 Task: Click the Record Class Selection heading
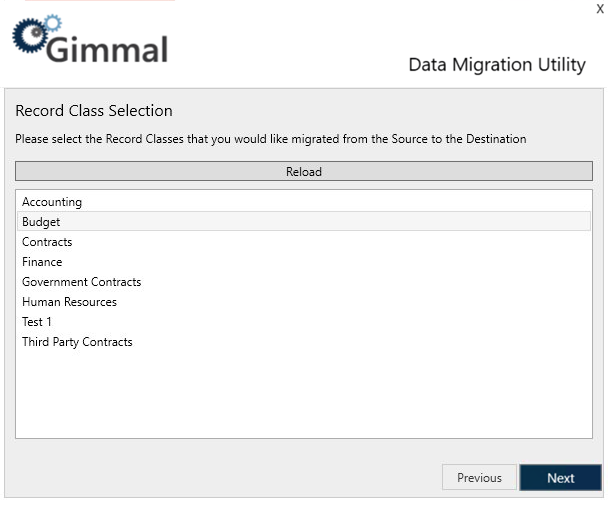[94, 111]
